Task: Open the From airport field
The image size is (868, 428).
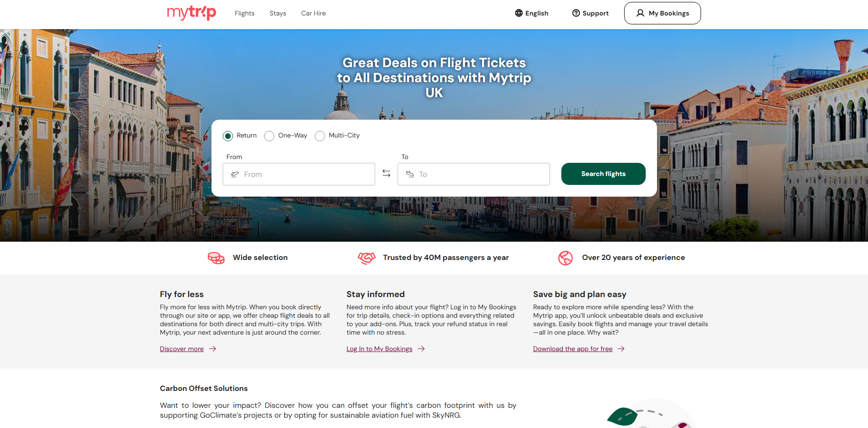Action: (299, 174)
